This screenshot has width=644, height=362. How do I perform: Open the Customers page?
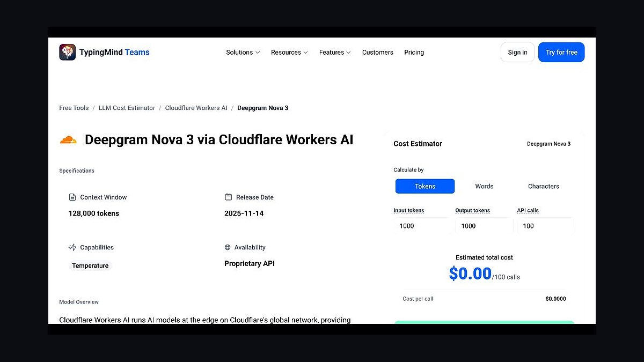[378, 53]
